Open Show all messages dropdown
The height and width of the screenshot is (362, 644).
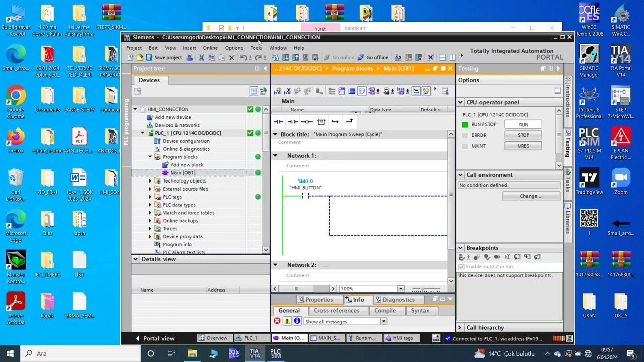tap(383, 321)
